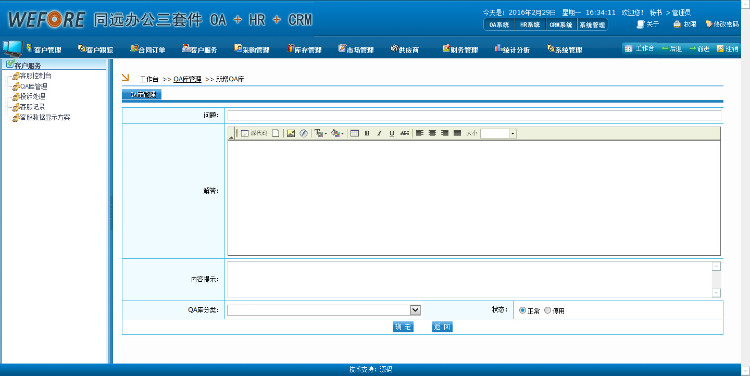The image size is (750, 376).
Task: Open the 投诉处理 tree item
Action: 29,97
